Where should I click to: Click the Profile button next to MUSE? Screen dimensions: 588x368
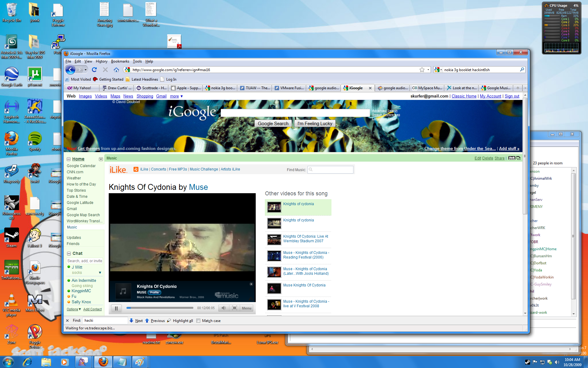154,292
